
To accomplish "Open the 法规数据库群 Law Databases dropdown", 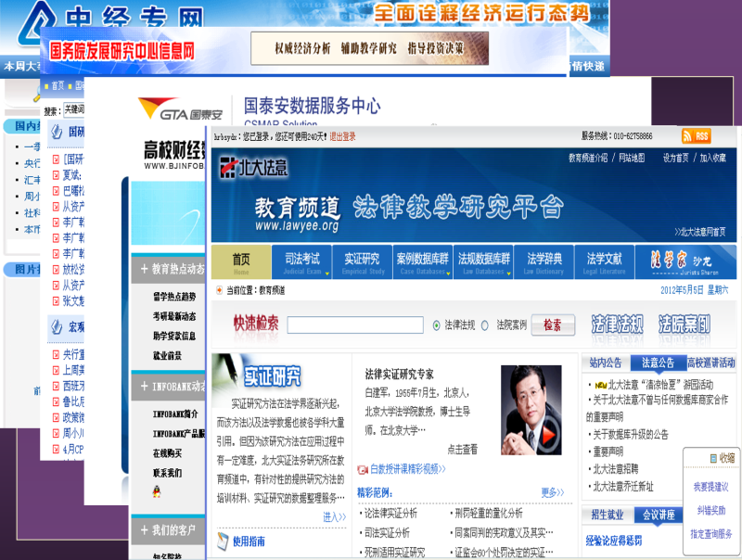I will [483, 262].
